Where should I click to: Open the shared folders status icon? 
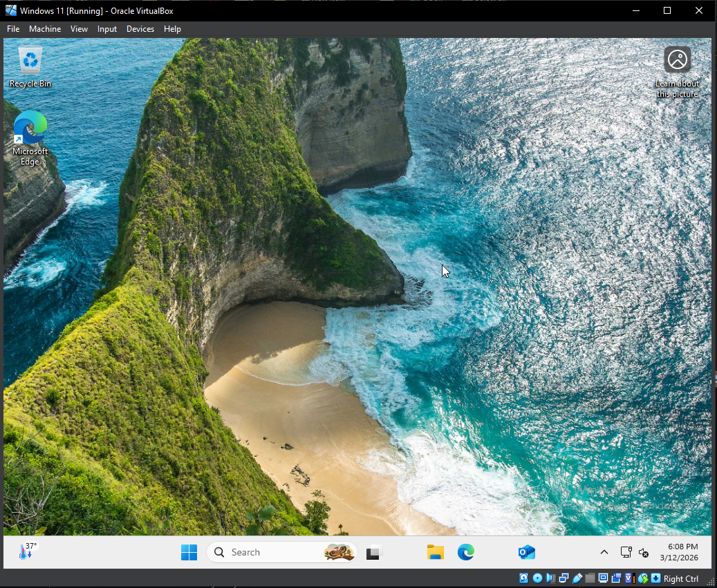point(590,578)
